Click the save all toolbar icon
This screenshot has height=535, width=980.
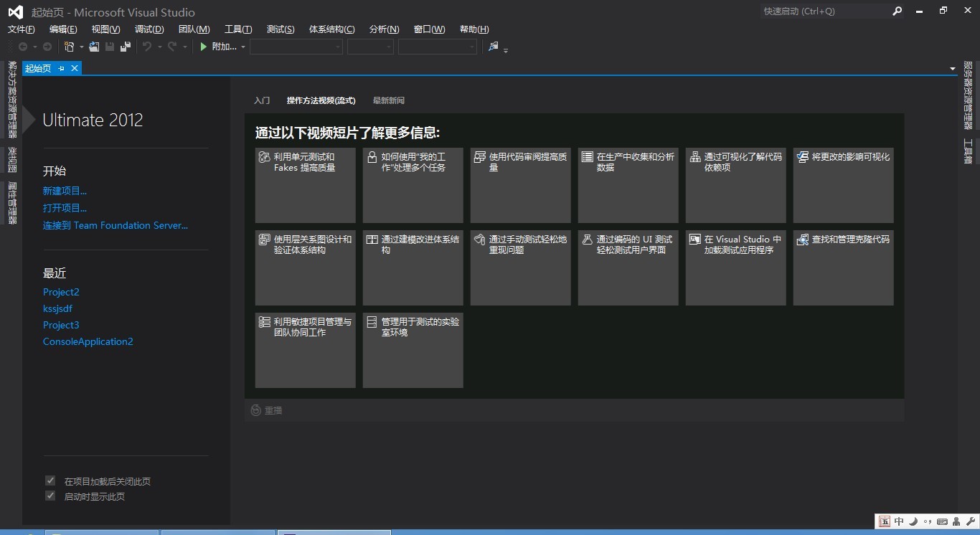click(x=126, y=47)
